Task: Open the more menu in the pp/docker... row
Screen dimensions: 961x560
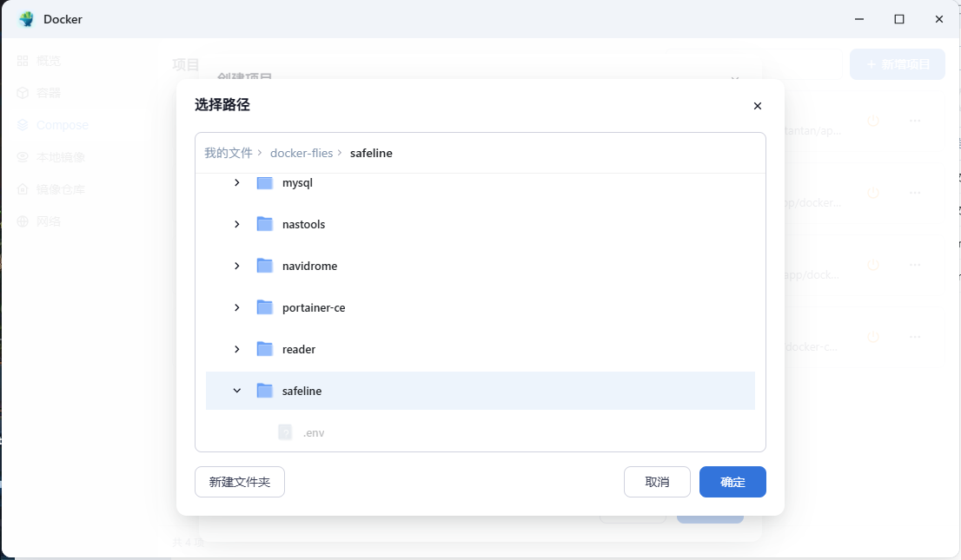Action: coord(915,193)
